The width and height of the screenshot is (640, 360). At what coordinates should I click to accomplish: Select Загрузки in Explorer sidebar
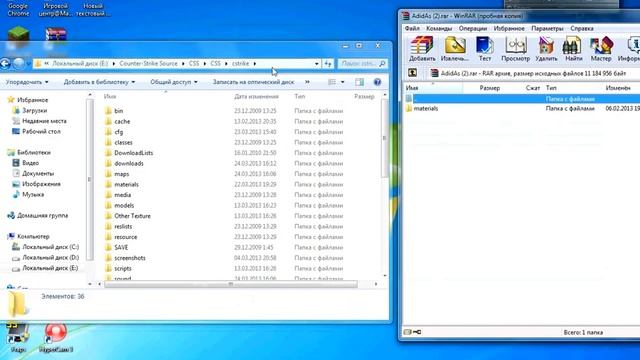(34, 110)
